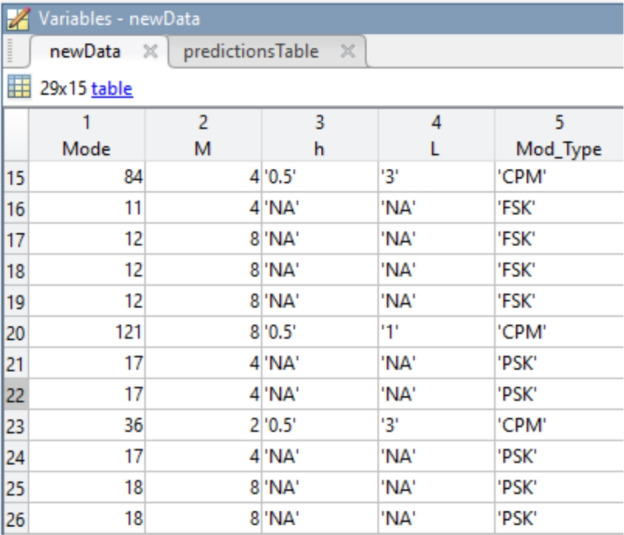Image resolution: width=624 pixels, height=535 pixels.
Task: Click column header h
Action: (319, 136)
